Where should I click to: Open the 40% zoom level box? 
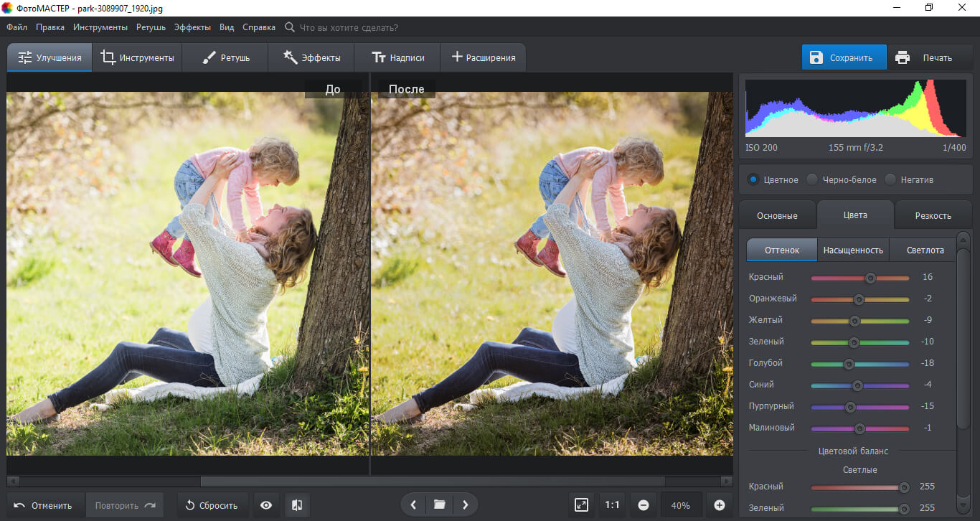click(680, 505)
